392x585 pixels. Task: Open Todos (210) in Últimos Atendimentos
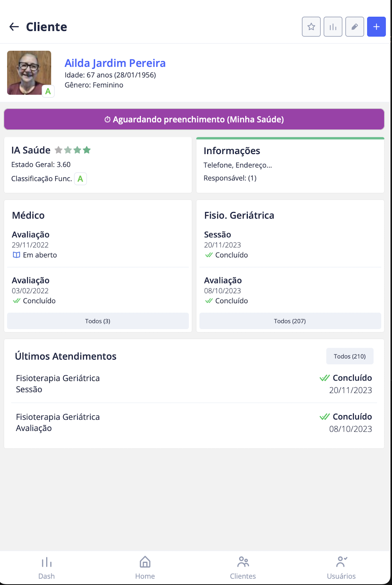[x=349, y=356]
